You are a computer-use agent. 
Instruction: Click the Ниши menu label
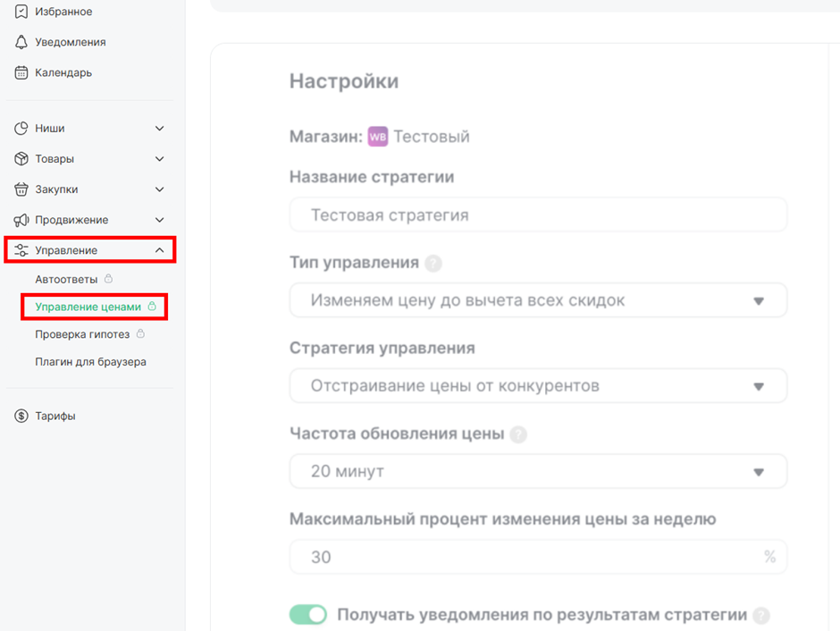[50, 128]
